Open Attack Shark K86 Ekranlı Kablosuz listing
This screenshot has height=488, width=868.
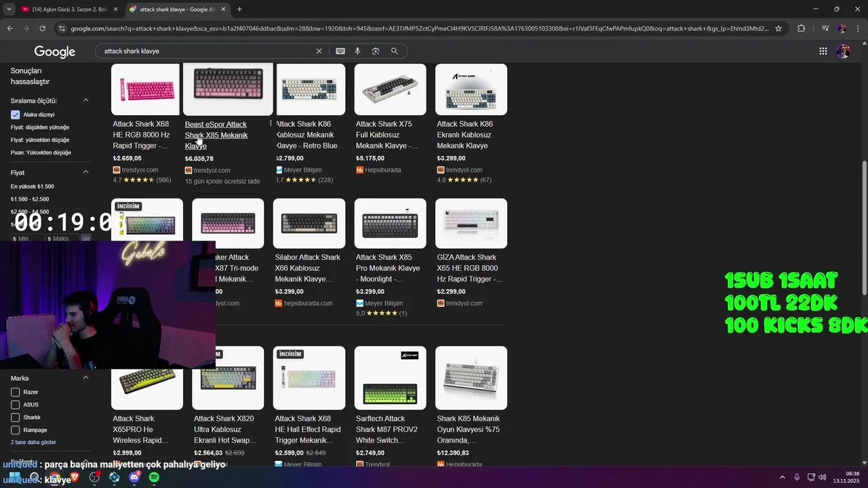465,135
